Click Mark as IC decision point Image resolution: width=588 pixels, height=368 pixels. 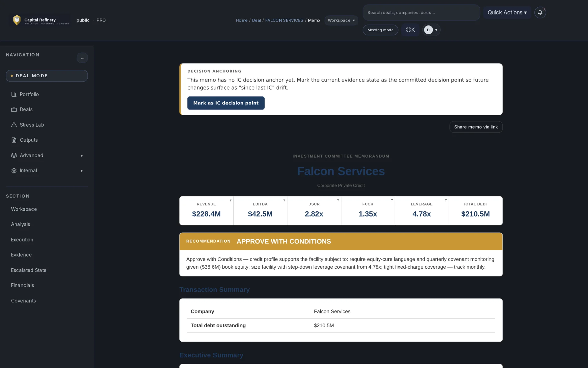pyautogui.click(x=226, y=103)
